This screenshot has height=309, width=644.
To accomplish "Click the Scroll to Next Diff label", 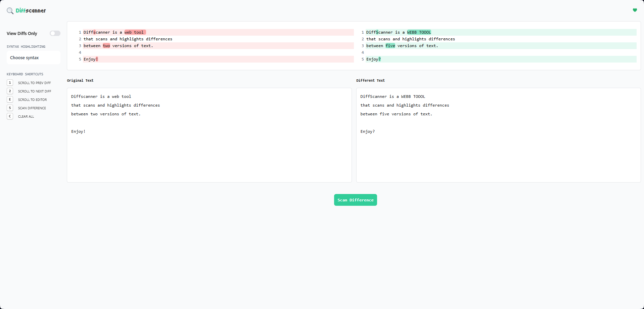I will [35, 91].
